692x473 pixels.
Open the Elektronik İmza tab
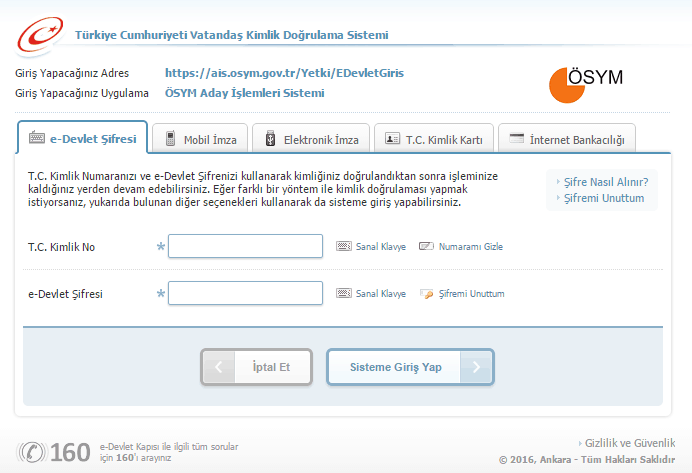point(311,139)
